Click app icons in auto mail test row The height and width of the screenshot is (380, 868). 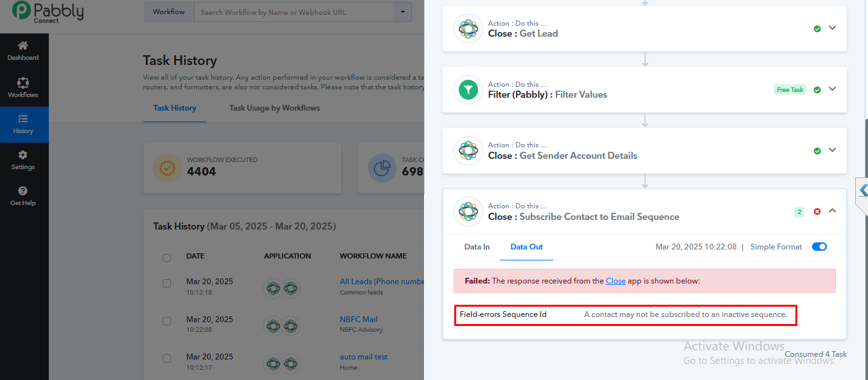point(281,364)
